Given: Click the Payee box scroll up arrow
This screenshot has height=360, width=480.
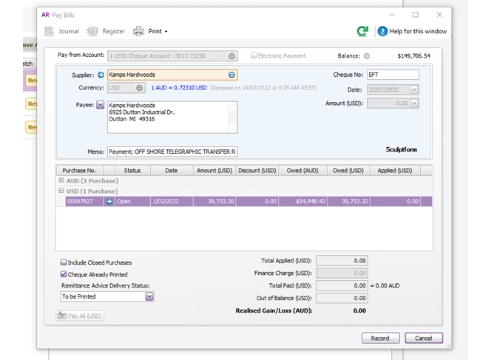Looking at the screenshot, I should (233, 106).
